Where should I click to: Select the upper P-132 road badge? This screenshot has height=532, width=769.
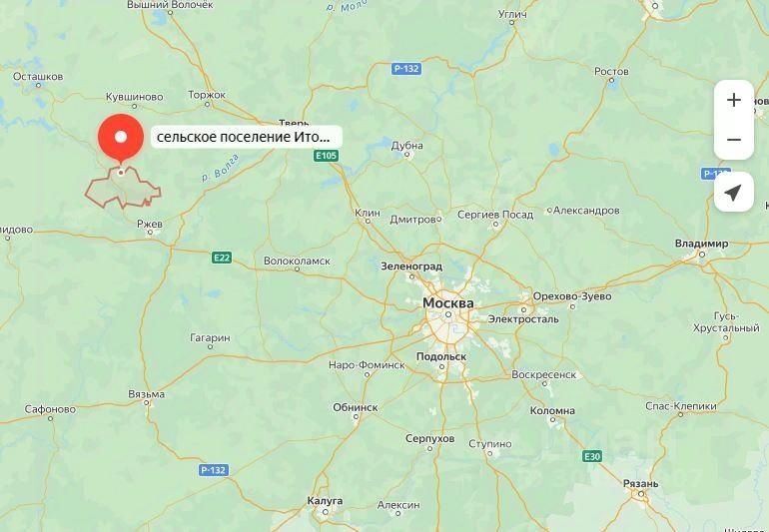click(x=406, y=69)
